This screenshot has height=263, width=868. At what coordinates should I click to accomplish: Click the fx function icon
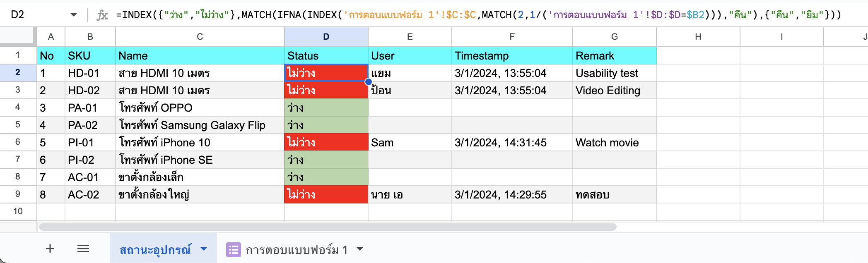point(102,15)
